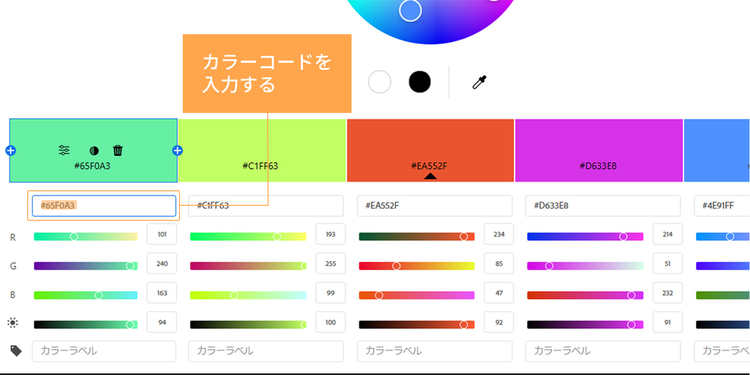Click B value field showing 163
The height and width of the screenshot is (375, 750).
click(x=162, y=293)
